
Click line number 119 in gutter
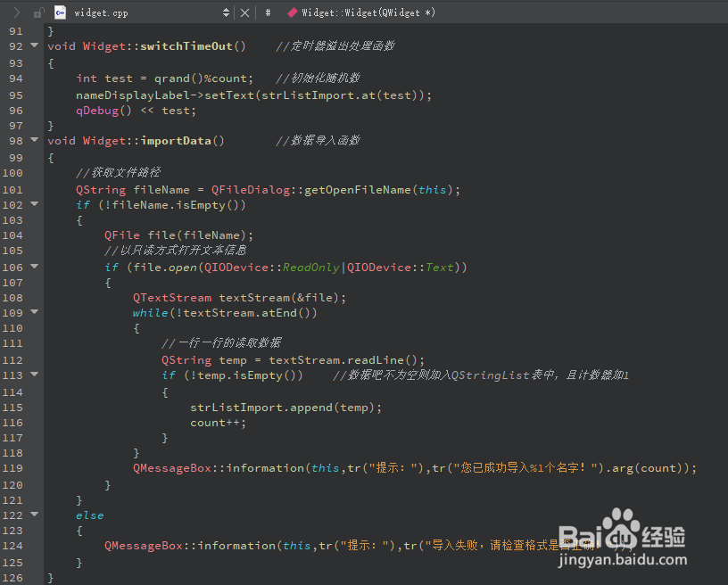(x=12, y=468)
